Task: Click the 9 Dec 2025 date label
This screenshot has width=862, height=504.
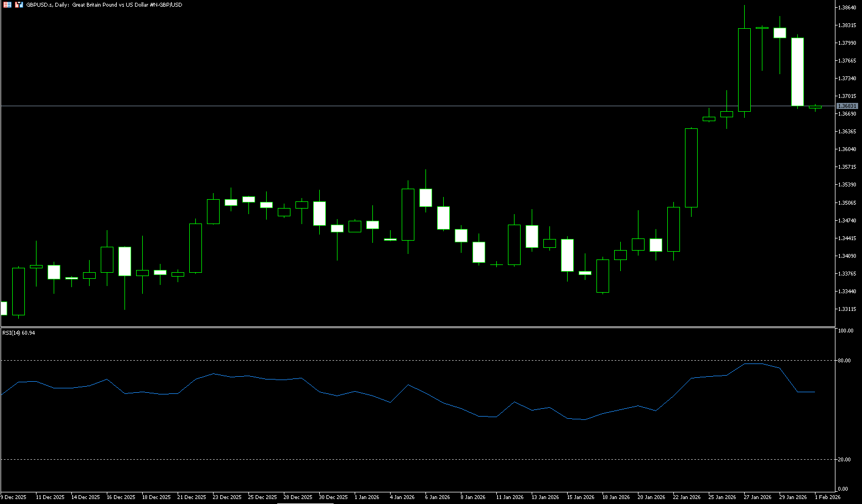Action: click(x=14, y=497)
